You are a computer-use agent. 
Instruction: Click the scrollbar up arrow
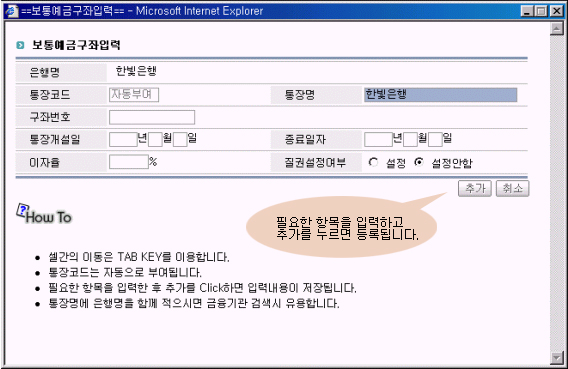click(x=556, y=29)
